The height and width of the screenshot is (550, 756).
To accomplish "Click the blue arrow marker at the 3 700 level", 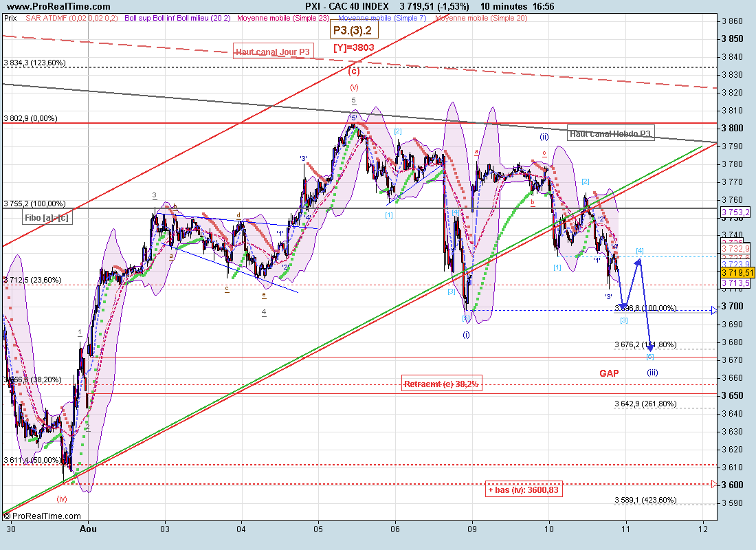I will [x=714, y=310].
